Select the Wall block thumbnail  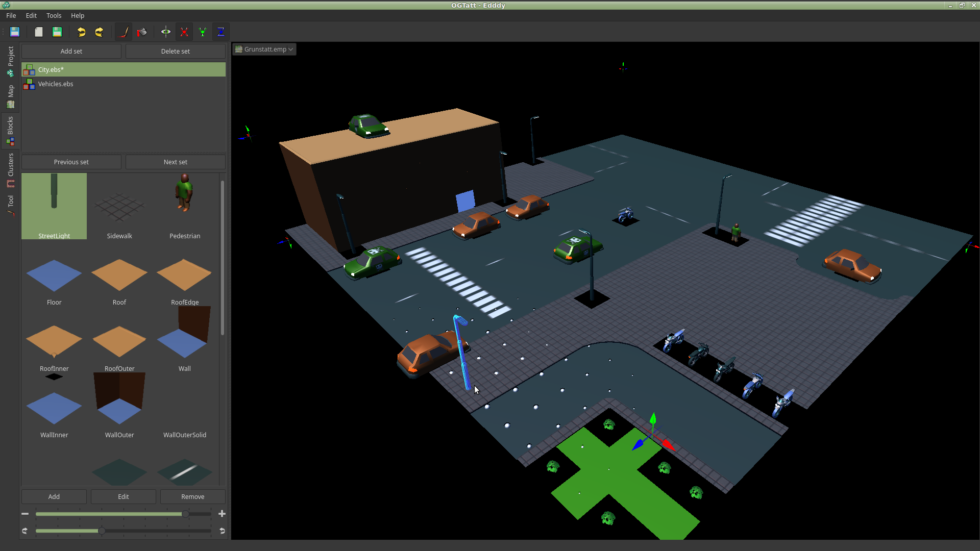point(185,339)
